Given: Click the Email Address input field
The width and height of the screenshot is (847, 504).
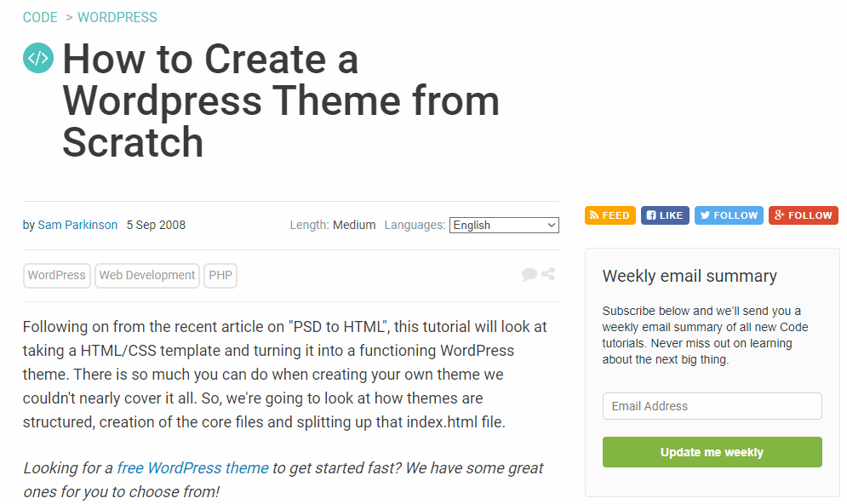Looking at the screenshot, I should (712, 406).
